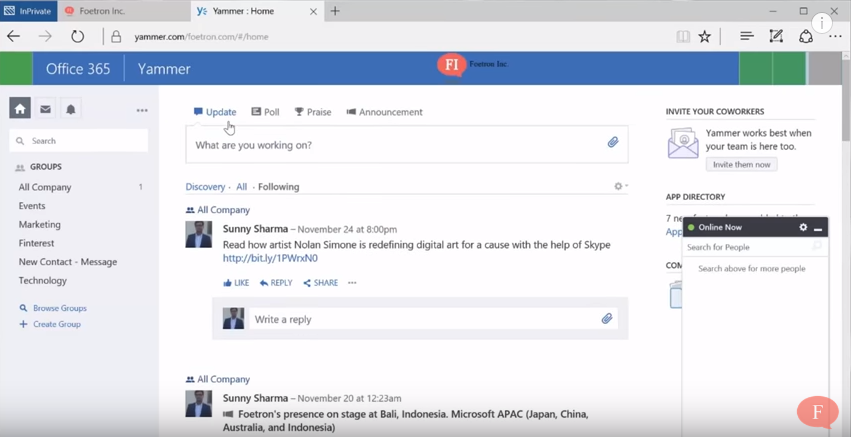Viewport: 851px width, 437px height.
Task: Add page to favorites star
Action: point(704,36)
